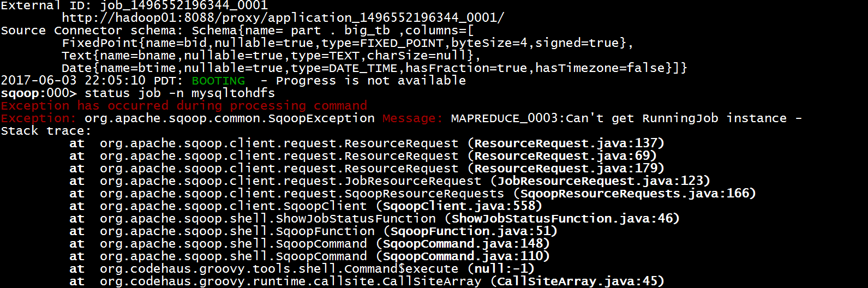Select the Source Connector schema line
The height and width of the screenshot is (288, 868).
237,31
